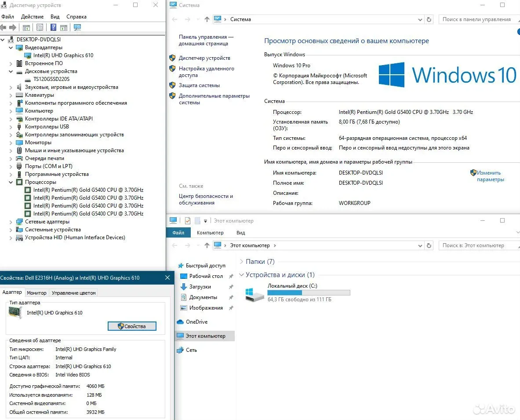The width and height of the screenshot is (520, 420).
Task: Expand Звуковые, игровые и видеоустройства category
Action: pos(11,87)
